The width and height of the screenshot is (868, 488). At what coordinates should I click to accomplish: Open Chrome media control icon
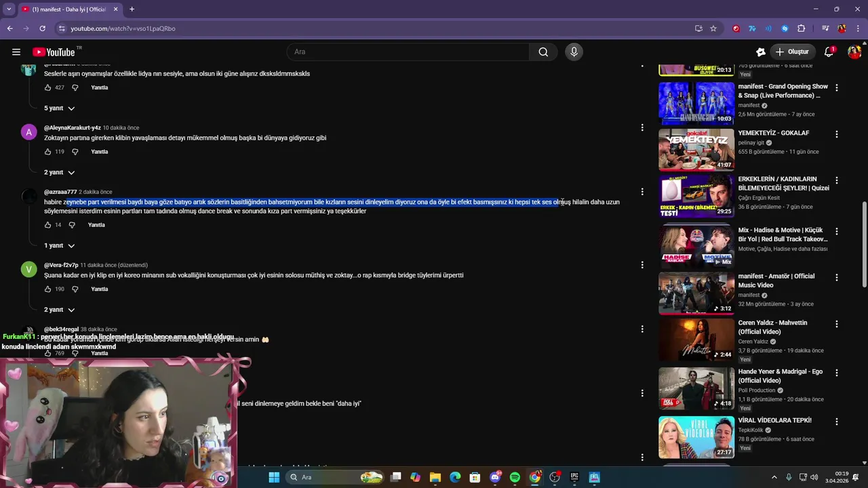click(825, 28)
